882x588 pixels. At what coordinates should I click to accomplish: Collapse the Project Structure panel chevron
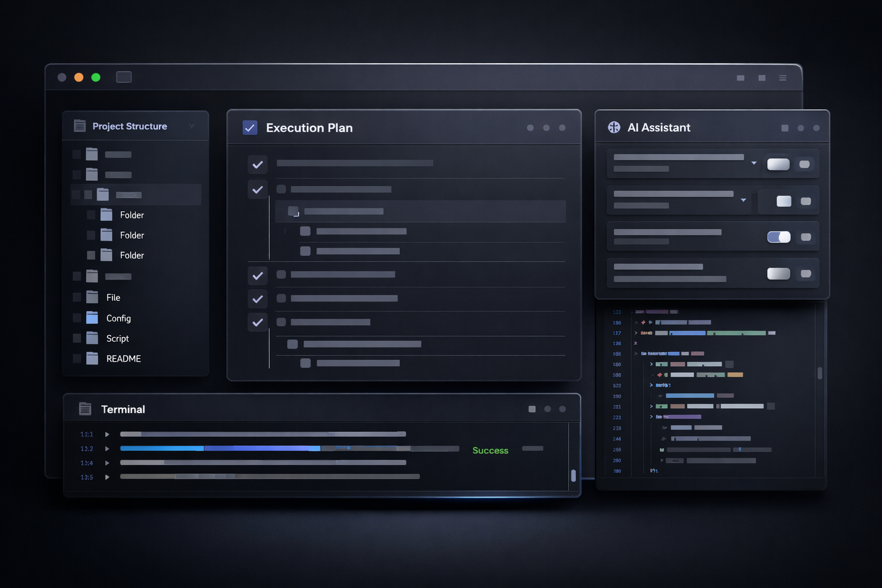pos(192,126)
